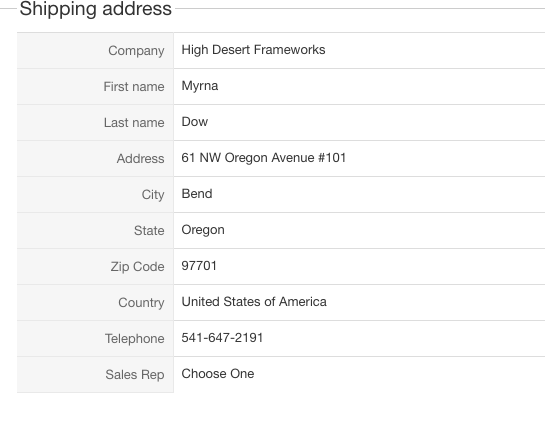Click the Sales Rep row label
This screenshot has height=426, width=545.
tap(135, 375)
